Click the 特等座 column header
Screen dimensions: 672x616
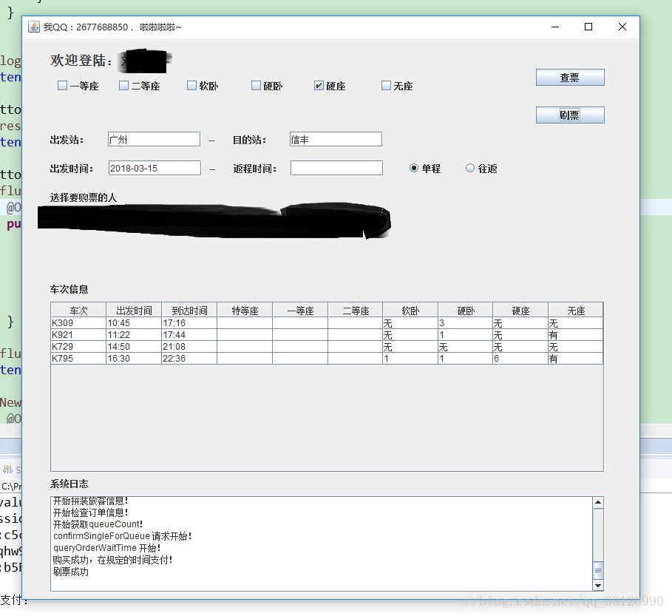(x=245, y=311)
